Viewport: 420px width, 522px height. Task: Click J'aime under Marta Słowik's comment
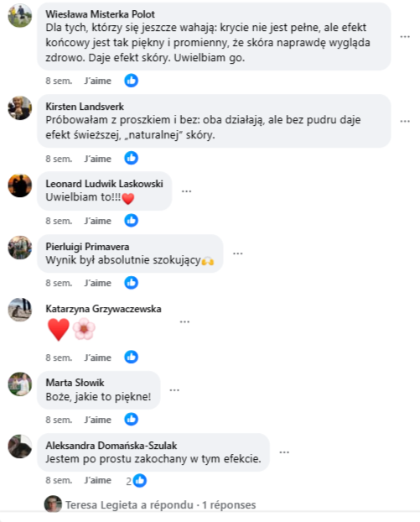click(98, 420)
